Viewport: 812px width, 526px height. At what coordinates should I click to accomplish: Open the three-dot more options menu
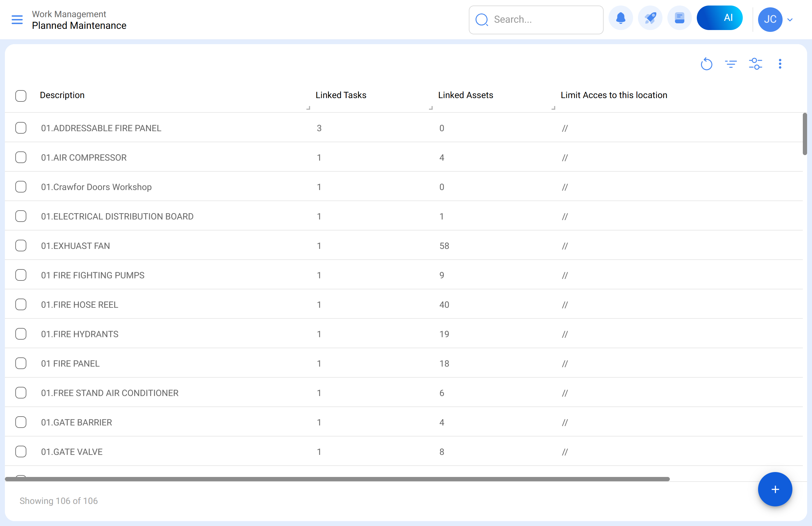(780, 64)
